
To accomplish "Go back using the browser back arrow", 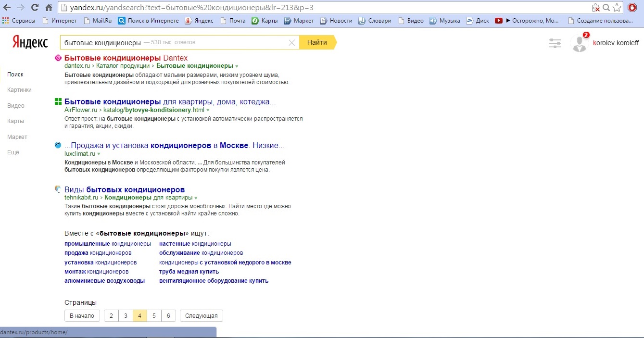I will click(7, 8).
